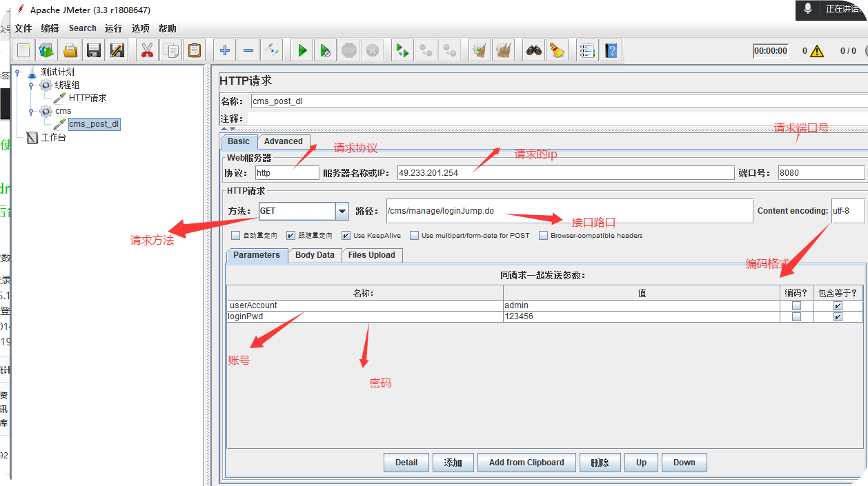Collapse all nodes with minus icon
868x486 pixels.
pyautogui.click(x=248, y=50)
